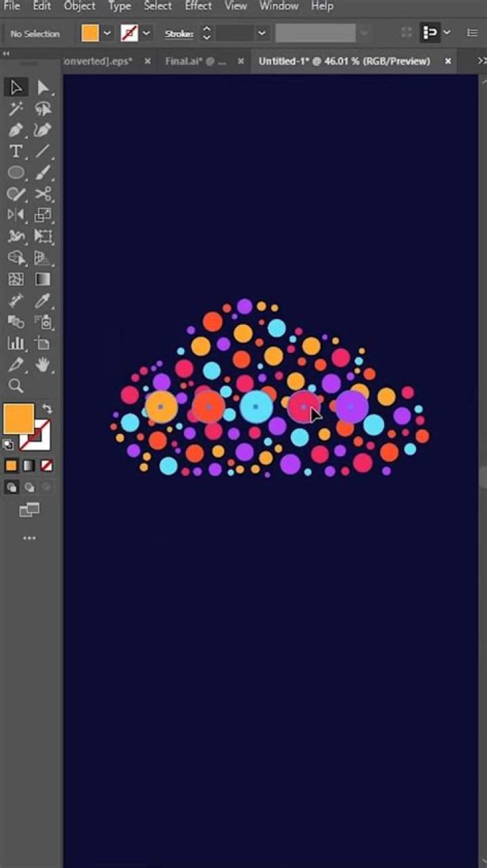Pick the Gradient tool
This screenshot has height=868, width=487.
click(x=43, y=280)
